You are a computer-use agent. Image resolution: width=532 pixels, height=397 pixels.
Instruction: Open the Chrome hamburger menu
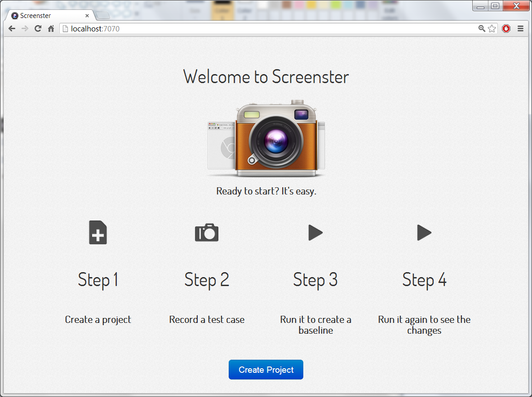(x=521, y=29)
